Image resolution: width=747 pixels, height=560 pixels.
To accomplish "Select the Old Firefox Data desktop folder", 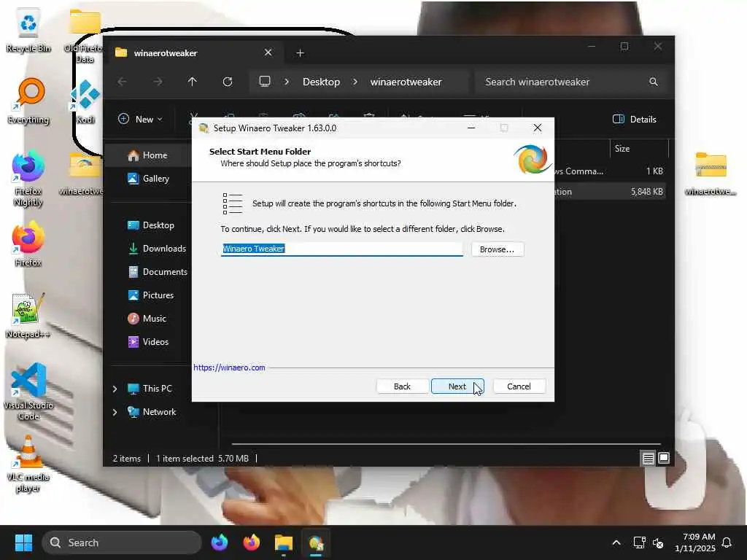I will 85,36.
